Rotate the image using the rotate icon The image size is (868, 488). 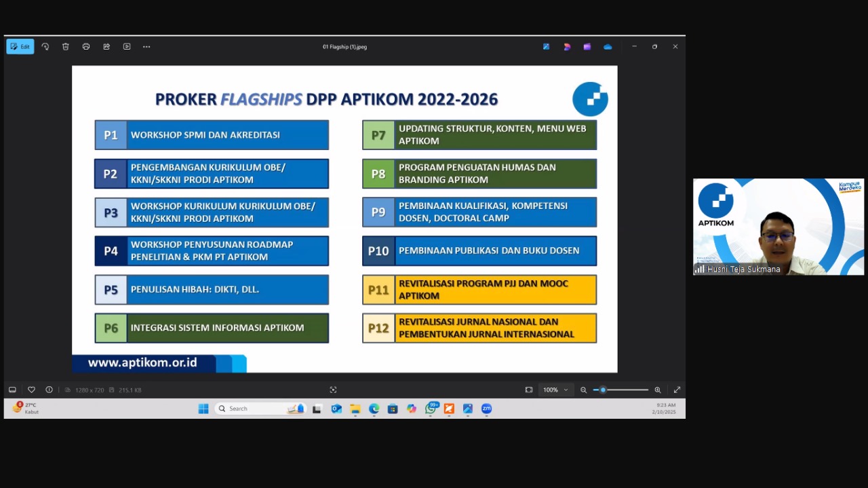(x=45, y=47)
